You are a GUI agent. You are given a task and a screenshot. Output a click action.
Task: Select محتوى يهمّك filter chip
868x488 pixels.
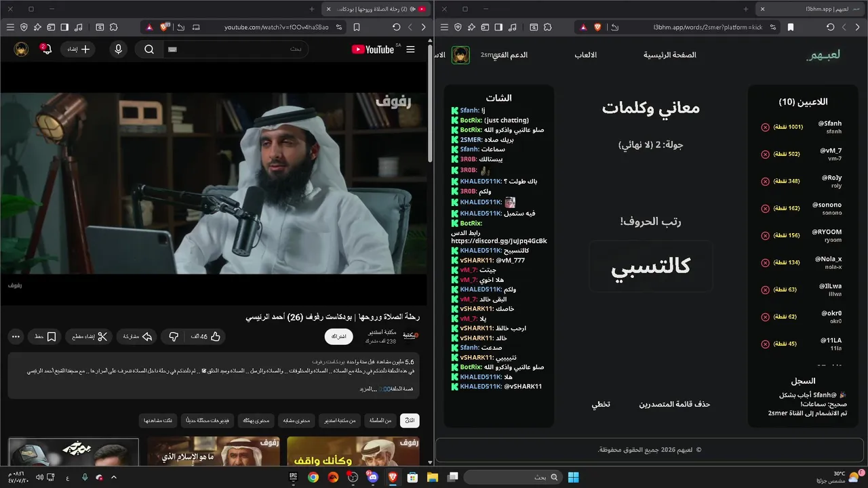tap(256, 421)
